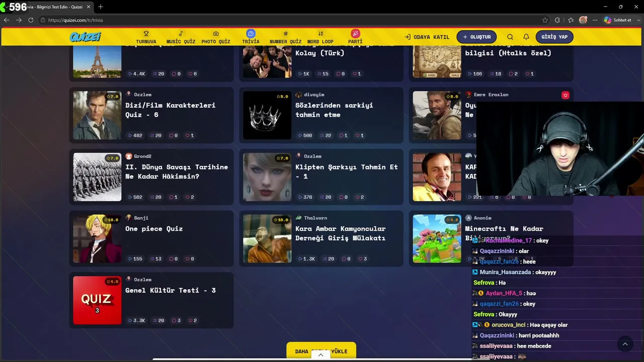Click chat username Munira_Hasanzada
The height and width of the screenshot is (362, 644).
505,272
